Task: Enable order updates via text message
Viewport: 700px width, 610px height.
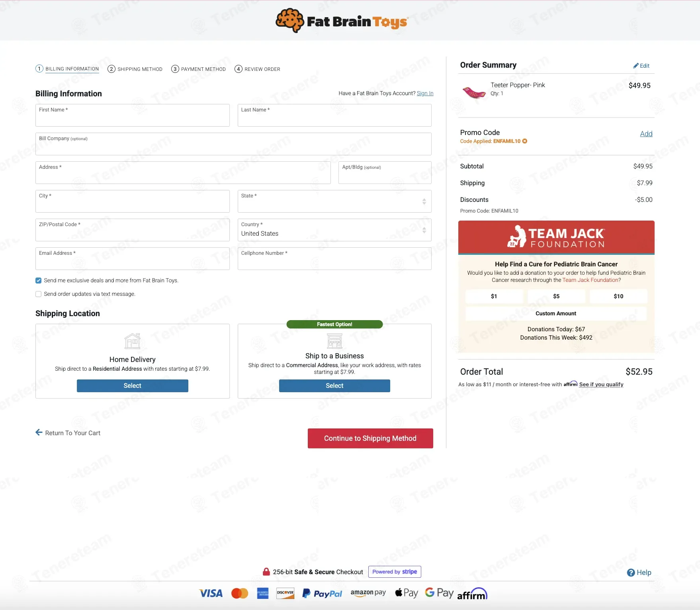Action: pos(39,294)
